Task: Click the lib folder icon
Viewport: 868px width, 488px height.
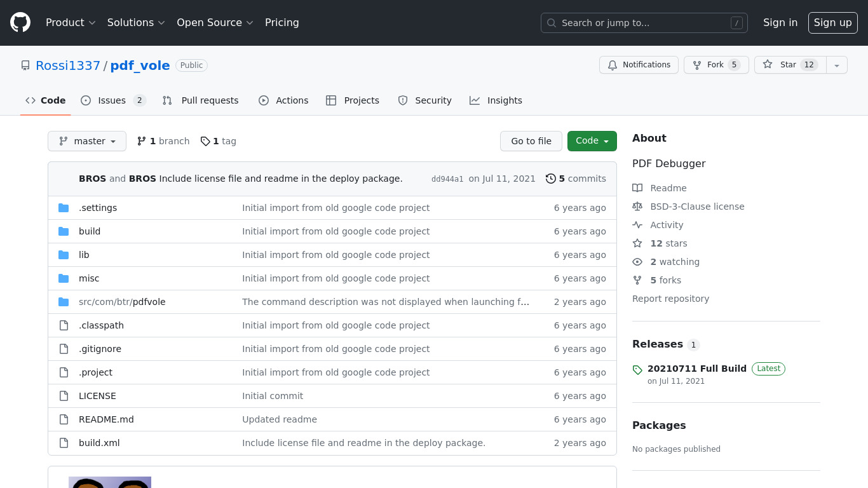Action: 64,255
